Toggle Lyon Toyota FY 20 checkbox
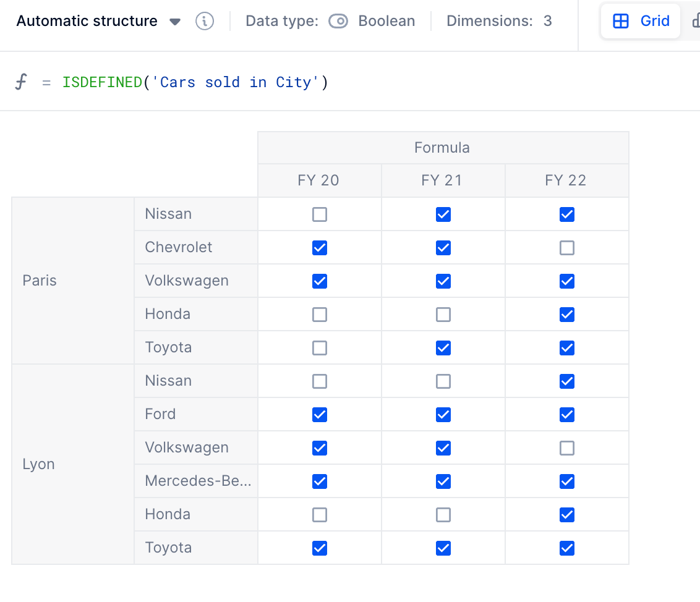700x602 pixels. [x=320, y=548]
